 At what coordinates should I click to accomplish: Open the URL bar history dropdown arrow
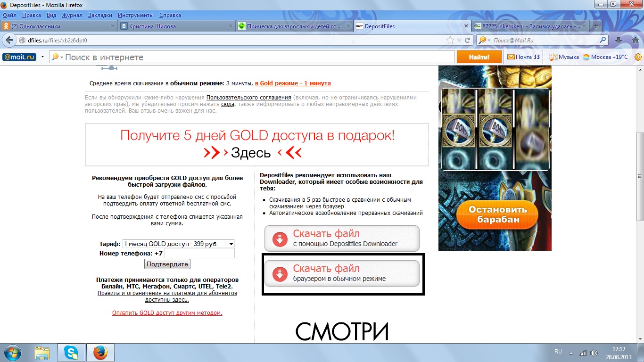[x=459, y=40]
